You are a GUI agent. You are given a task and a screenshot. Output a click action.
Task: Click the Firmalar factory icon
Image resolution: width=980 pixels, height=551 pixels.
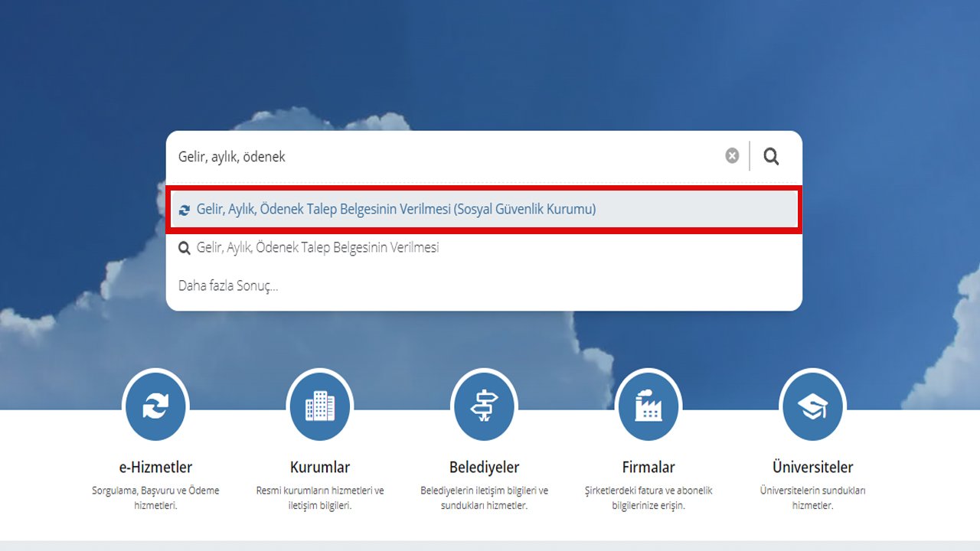[x=648, y=406]
